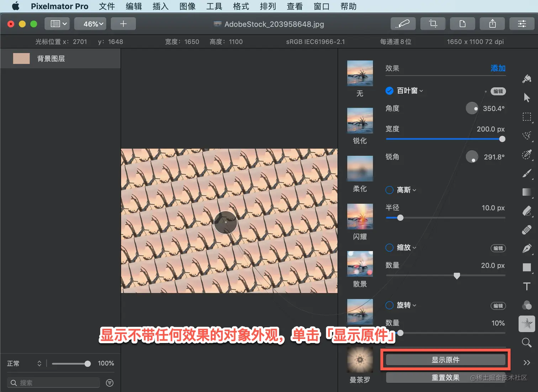Select the Rectangular Selection tool
The height and width of the screenshot is (392, 538).
pyautogui.click(x=527, y=117)
